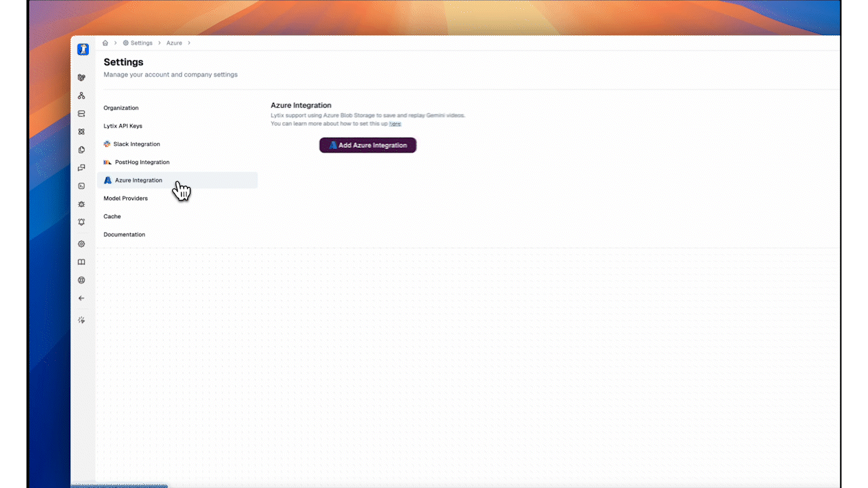Viewport: 868px width, 488px height.
Task: Open the settings gear in the sidebar
Action: click(x=81, y=244)
